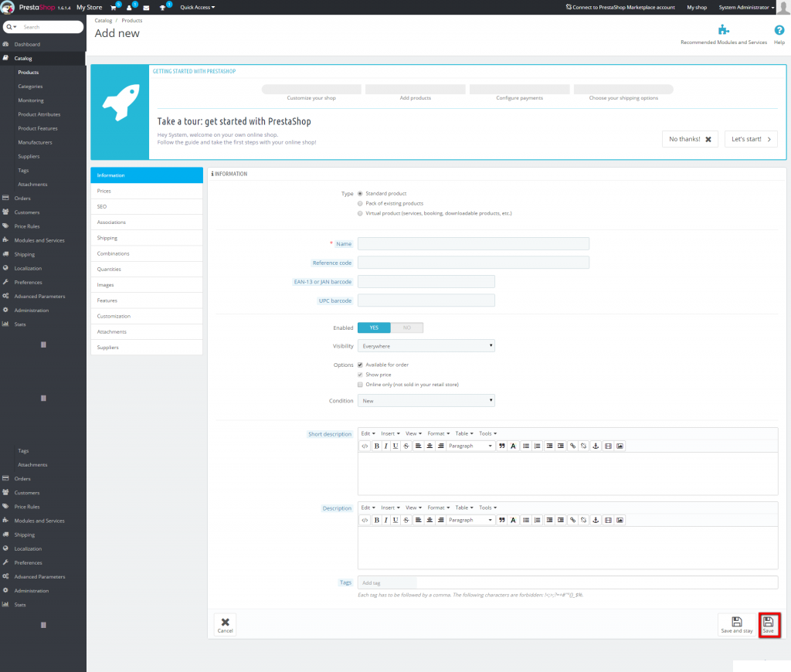Open the Images tab

click(x=147, y=285)
